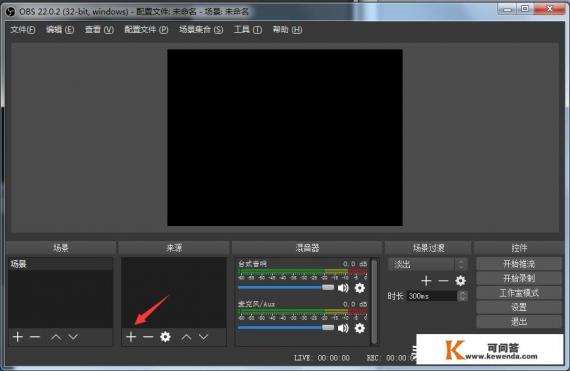570x371 pixels.
Task: Open transition properties gear icon
Action: [461, 281]
